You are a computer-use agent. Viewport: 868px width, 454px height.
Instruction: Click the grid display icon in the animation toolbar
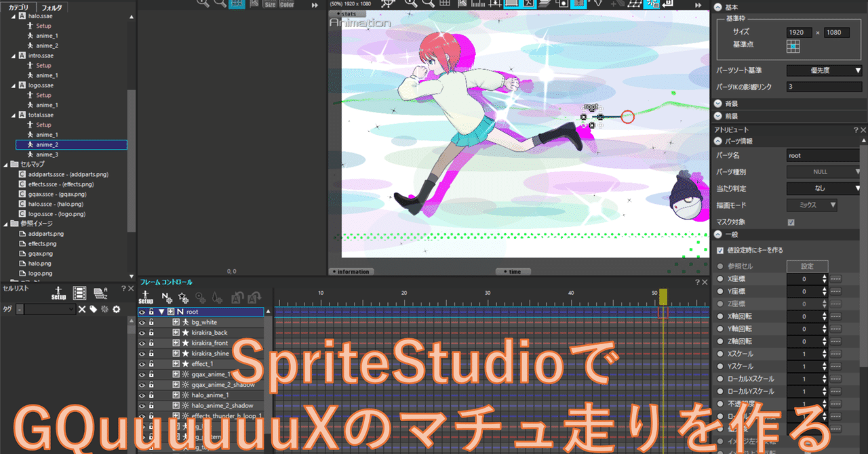click(x=446, y=3)
